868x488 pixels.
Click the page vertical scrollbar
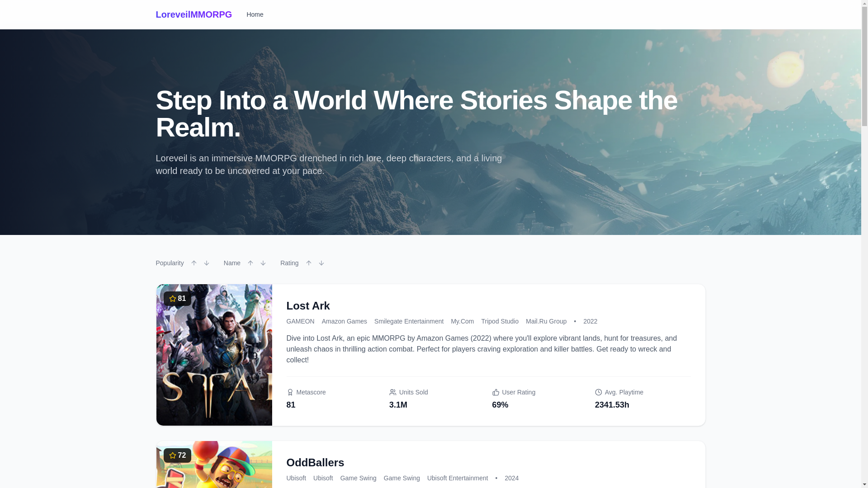864,244
